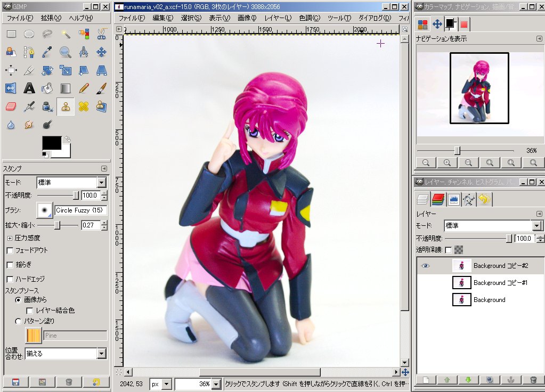
Task: Select the Bucket Fill tool
Action: pyautogui.click(x=47, y=88)
